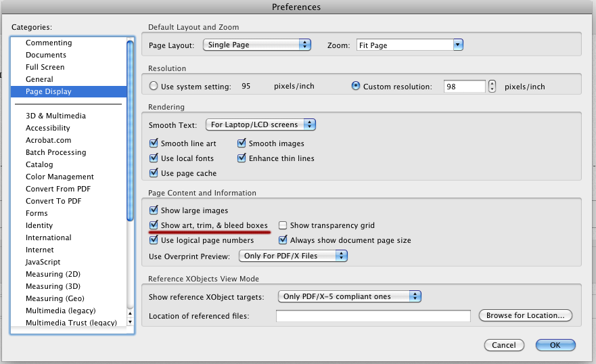Select the Custom resolution radio button
The width and height of the screenshot is (596, 364).
(x=356, y=86)
